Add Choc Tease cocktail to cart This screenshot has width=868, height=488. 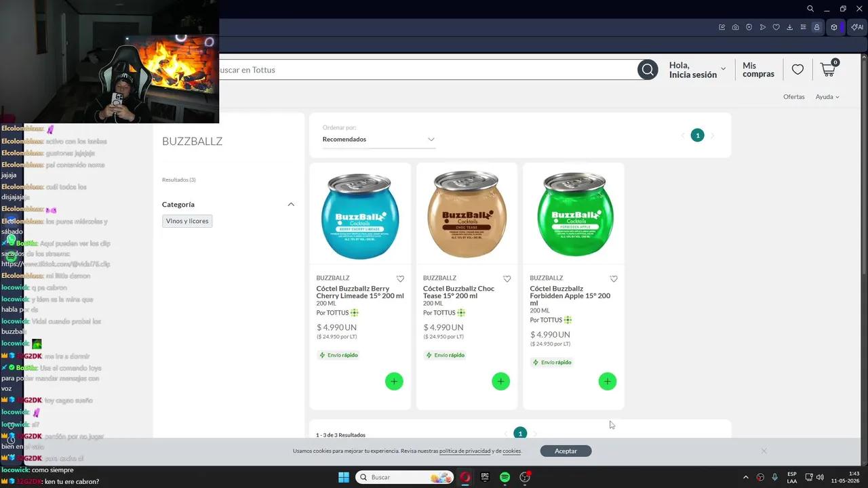pyautogui.click(x=500, y=382)
